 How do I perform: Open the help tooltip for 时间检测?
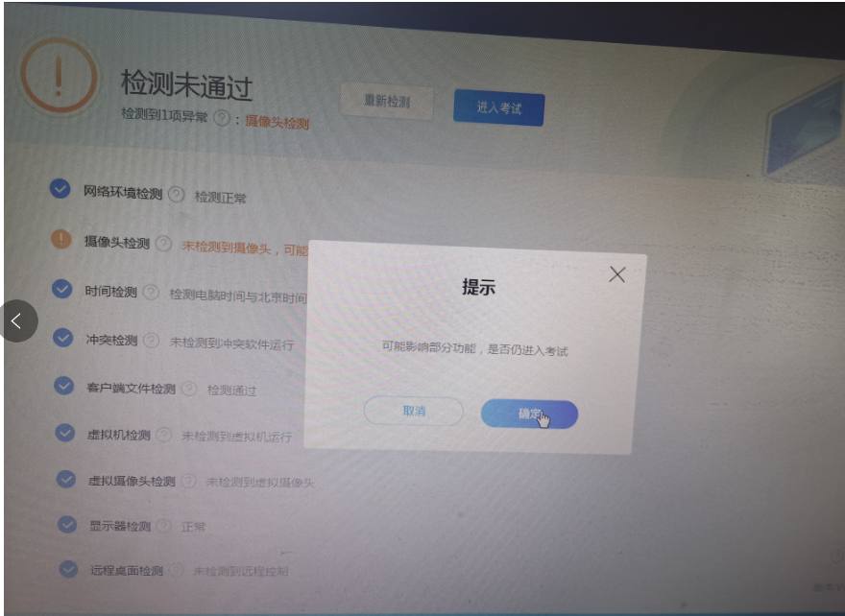point(151,293)
